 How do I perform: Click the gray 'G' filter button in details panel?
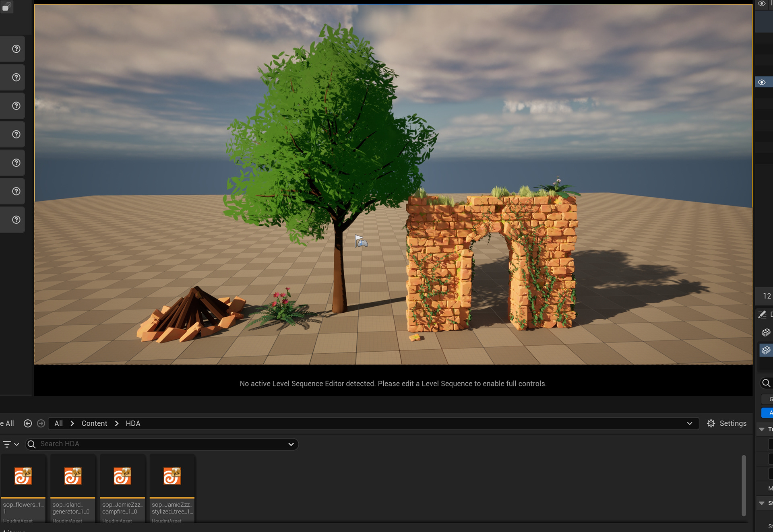click(x=767, y=399)
